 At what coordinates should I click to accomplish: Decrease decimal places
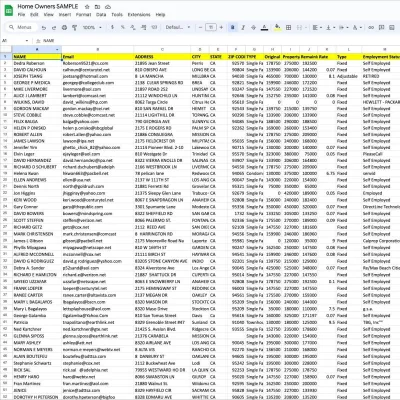coord(133,27)
